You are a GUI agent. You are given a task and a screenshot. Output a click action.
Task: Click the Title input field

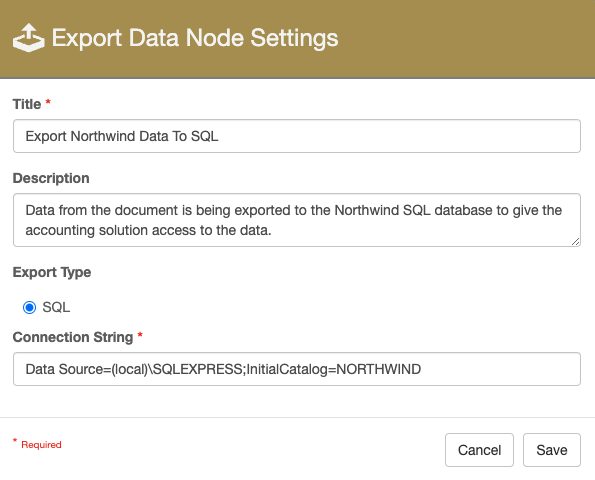(297, 136)
